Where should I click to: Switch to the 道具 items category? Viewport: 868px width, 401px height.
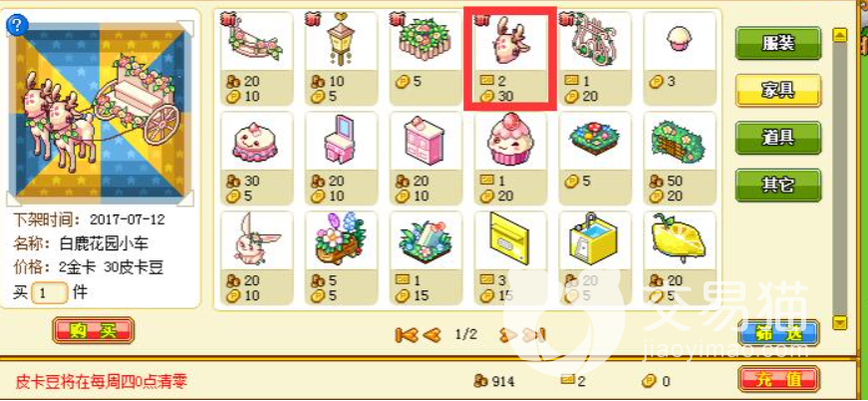[777, 138]
